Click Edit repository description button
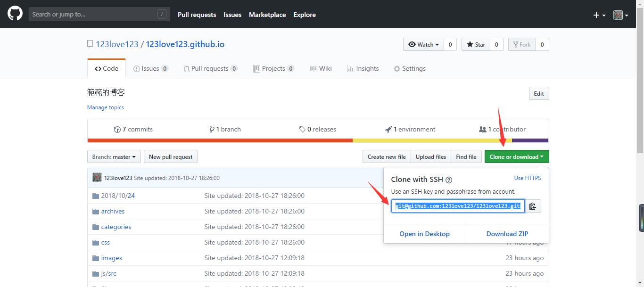This screenshot has height=287, width=644. [x=539, y=93]
